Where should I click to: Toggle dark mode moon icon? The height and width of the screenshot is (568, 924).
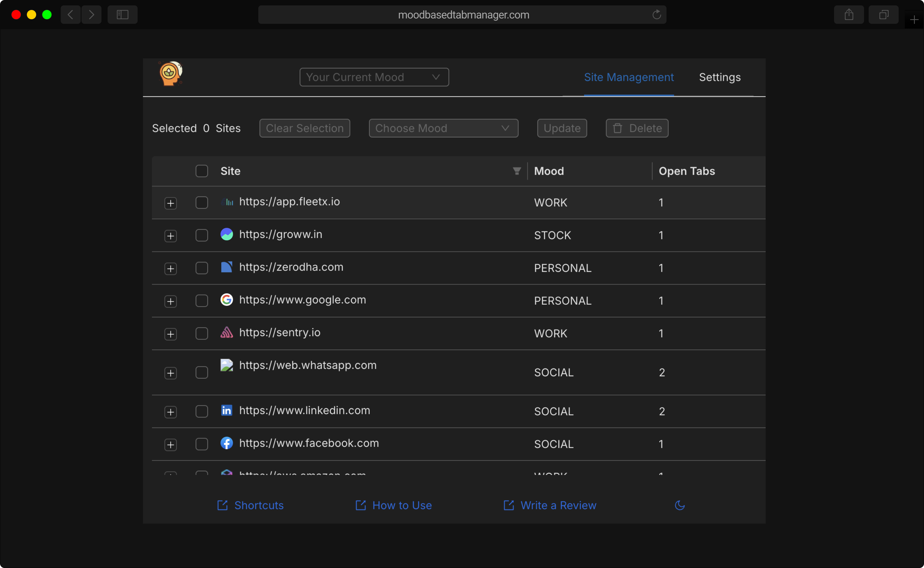[x=680, y=505]
